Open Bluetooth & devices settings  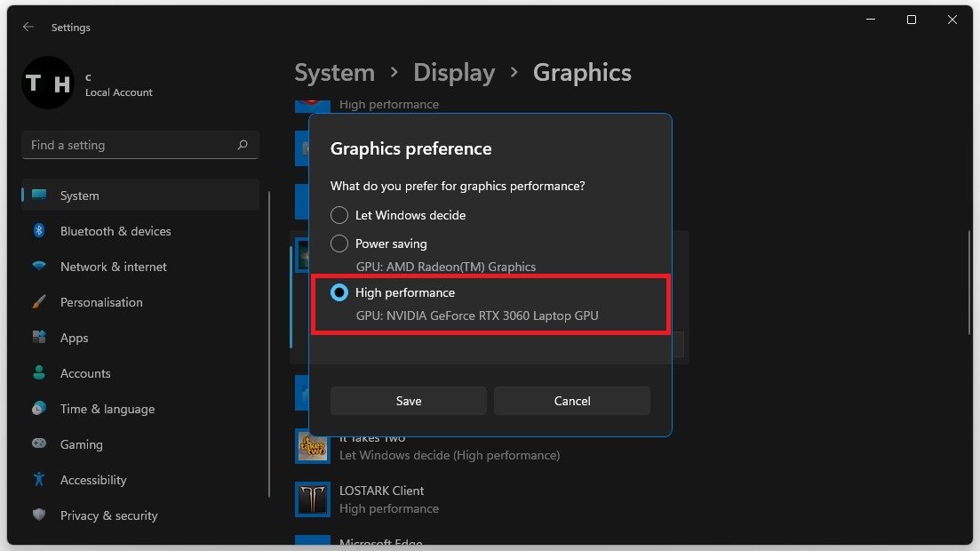[140, 231]
